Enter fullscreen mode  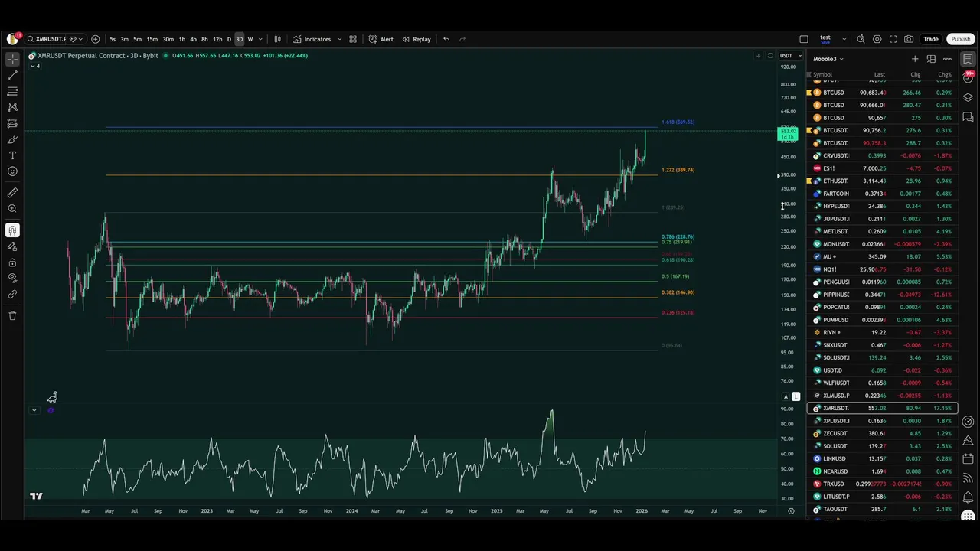893,39
